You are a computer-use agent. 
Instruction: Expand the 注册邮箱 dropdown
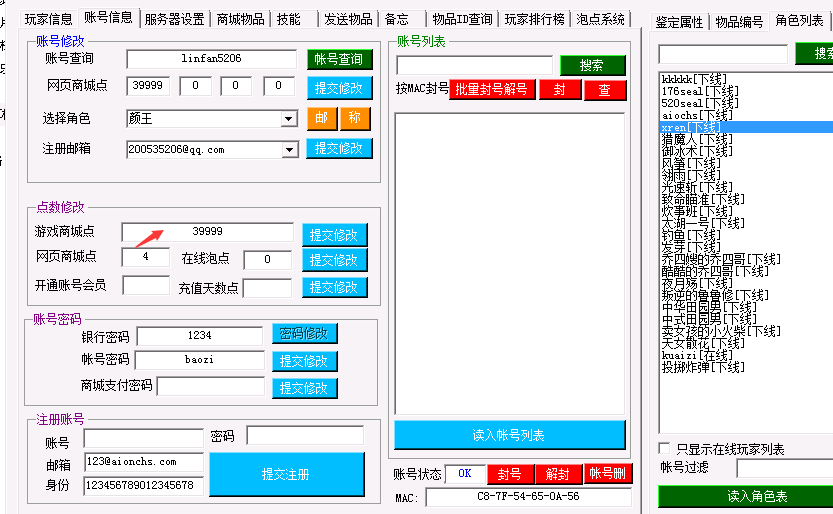point(290,150)
